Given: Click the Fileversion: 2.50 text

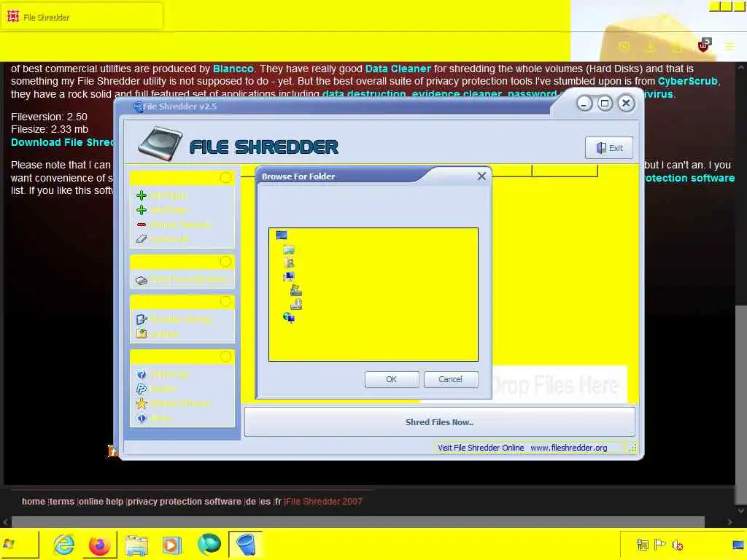Looking at the screenshot, I should (49, 117).
